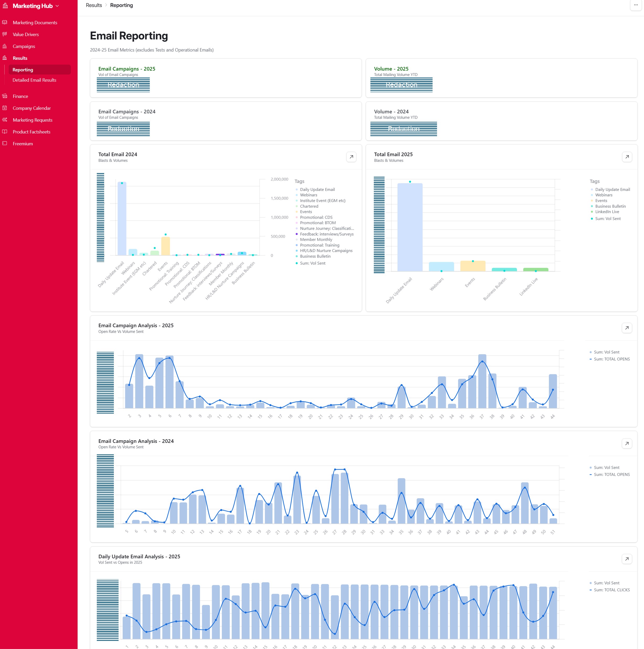Open Email Campaign Analysis 2025 expand arrow

[627, 328]
